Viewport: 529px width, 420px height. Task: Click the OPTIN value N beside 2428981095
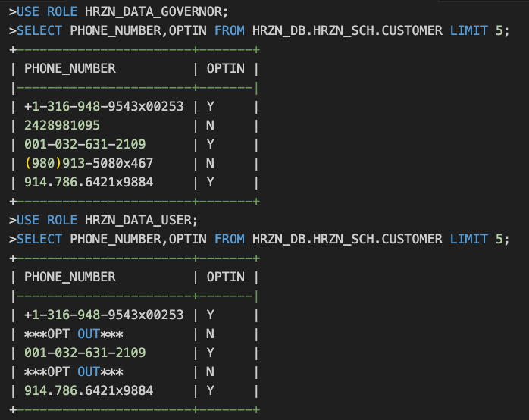[211, 125]
